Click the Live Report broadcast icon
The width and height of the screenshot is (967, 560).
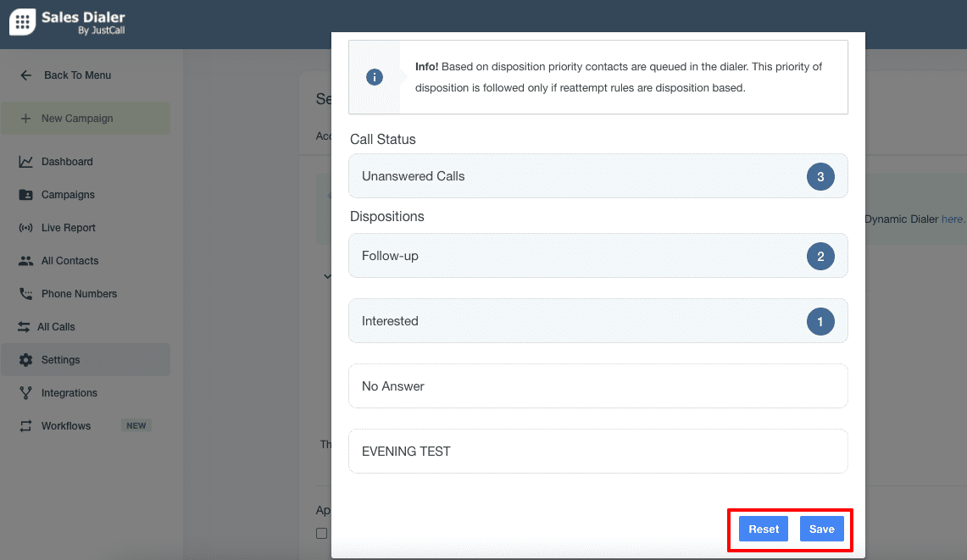25,227
